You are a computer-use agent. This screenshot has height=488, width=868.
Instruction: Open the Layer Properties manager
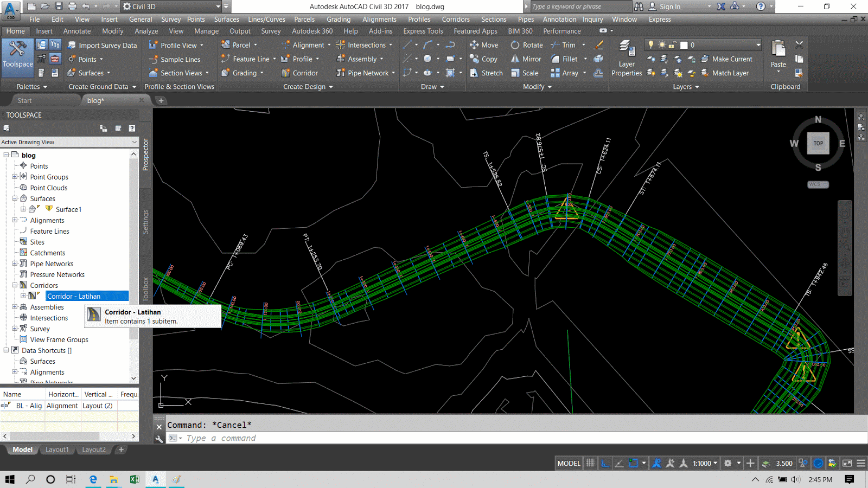[626, 59]
